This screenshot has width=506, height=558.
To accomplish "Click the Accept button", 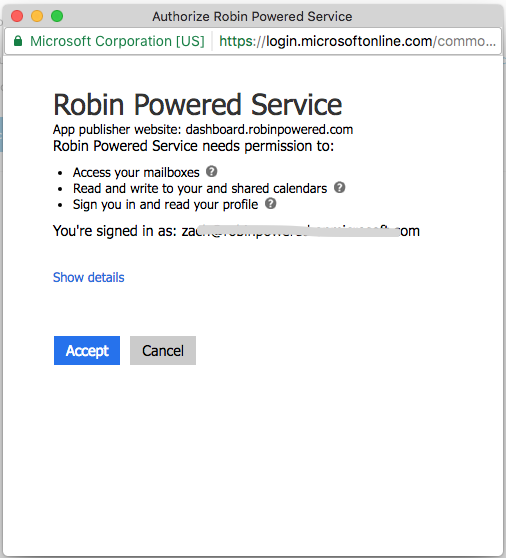I will [x=87, y=351].
